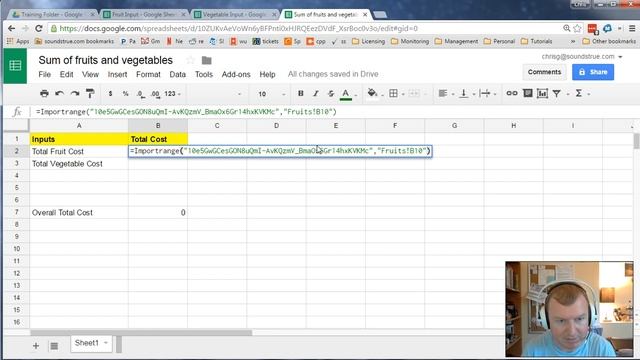
Task: Open the text color picker
Action: (346, 94)
